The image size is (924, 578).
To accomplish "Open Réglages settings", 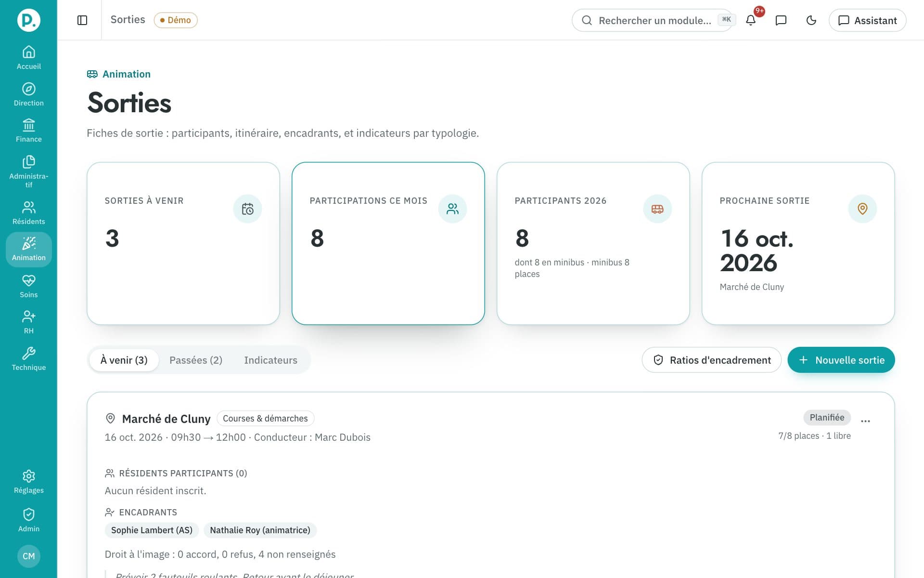I will pyautogui.click(x=28, y=482).
